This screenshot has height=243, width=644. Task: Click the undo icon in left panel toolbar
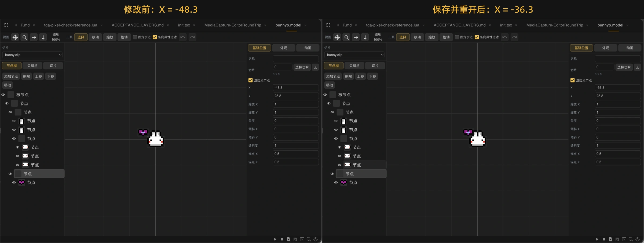(183, 37)
